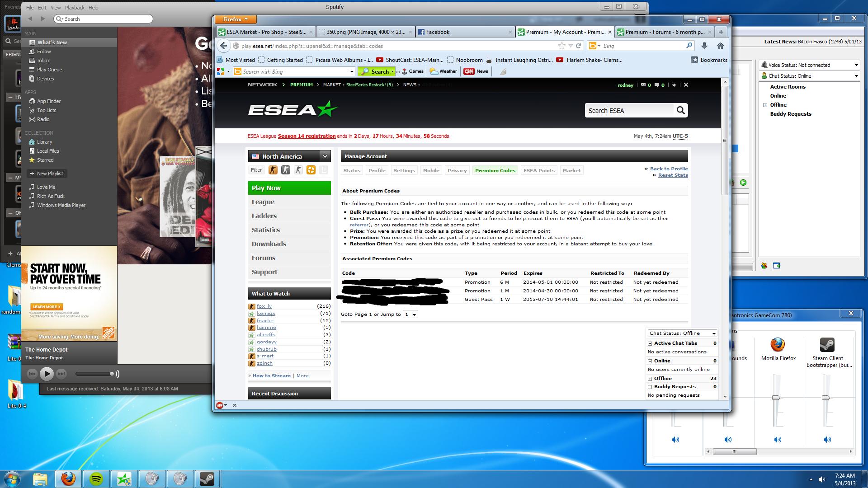Switch to the Facebook Firefox tab

[465, 32]
